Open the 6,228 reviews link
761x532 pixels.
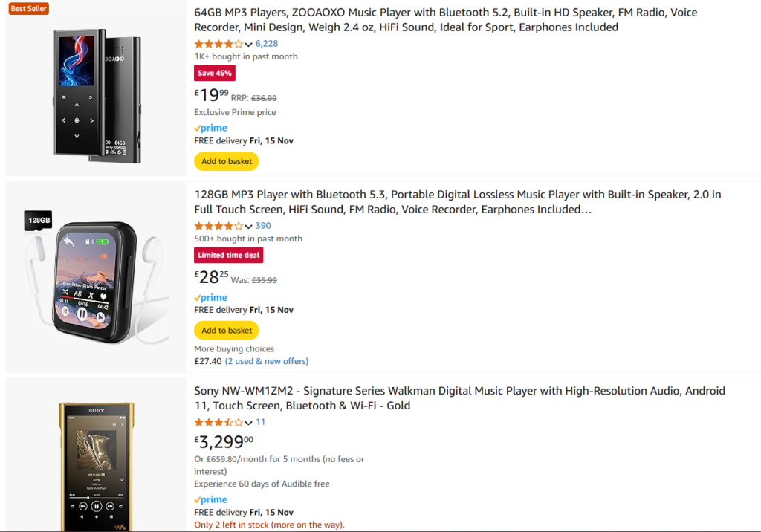[x=267, y=44]
